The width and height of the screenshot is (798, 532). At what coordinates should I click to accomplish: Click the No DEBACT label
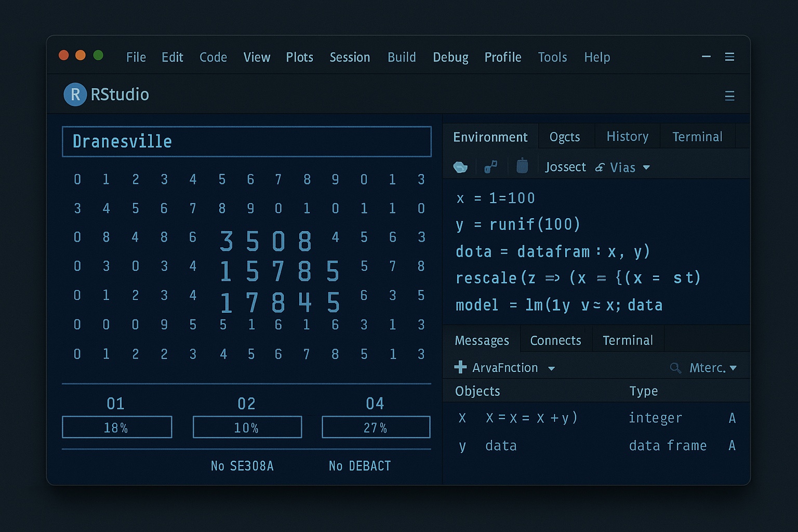360,466
